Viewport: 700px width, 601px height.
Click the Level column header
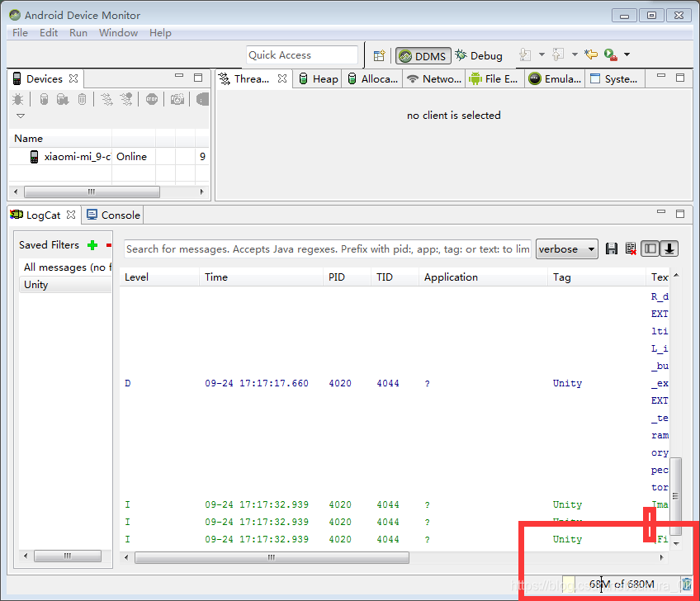159,277
